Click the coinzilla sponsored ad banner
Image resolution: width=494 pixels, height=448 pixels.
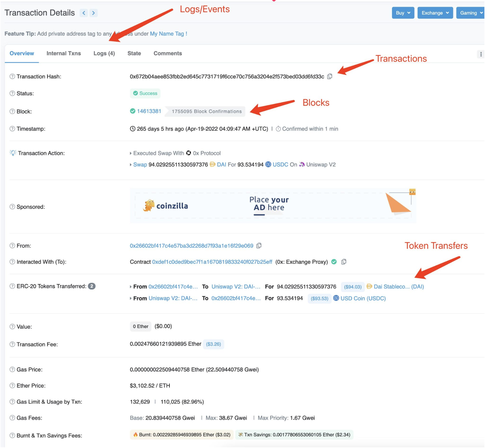pos(273,206)
